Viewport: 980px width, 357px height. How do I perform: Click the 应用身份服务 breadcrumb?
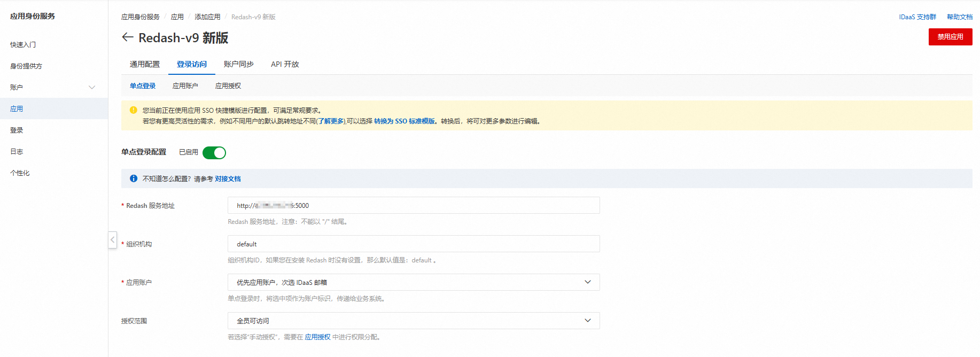[141, 17]
